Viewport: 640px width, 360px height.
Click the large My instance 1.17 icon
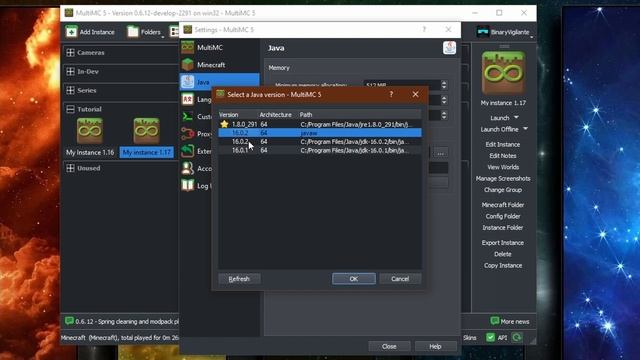(503, 73)
